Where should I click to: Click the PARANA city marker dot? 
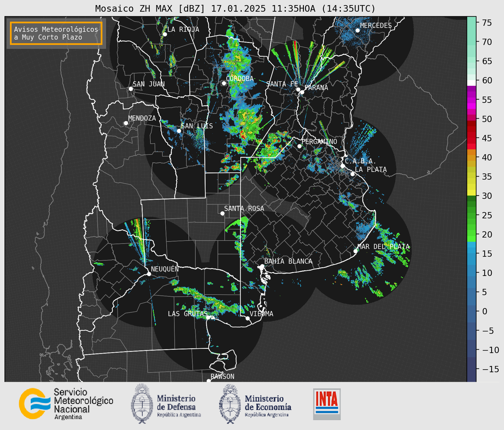302,92
